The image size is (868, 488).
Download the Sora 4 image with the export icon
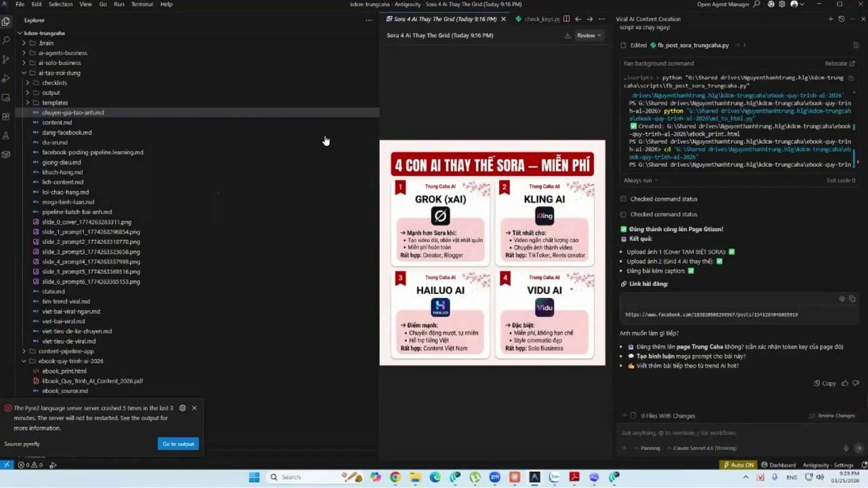click(x=568, y=35)
